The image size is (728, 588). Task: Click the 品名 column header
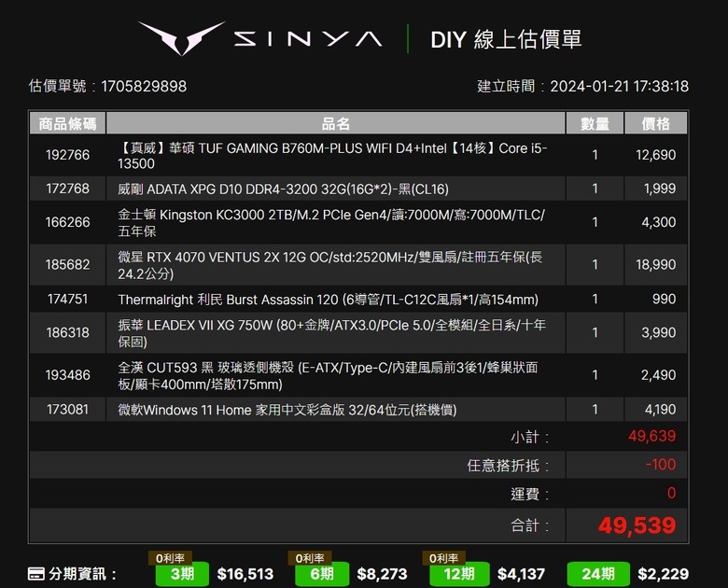pos(336,123)
